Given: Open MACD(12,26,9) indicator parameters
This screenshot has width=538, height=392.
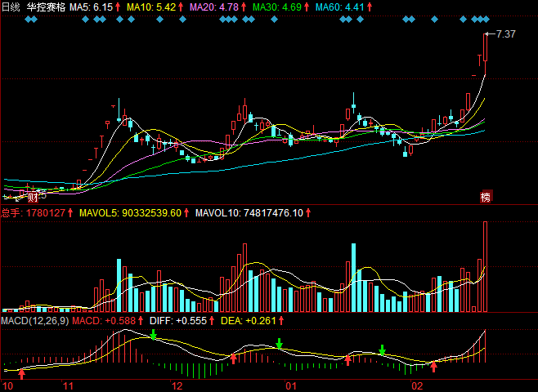Looking at the screenshot, I should 34,322.
